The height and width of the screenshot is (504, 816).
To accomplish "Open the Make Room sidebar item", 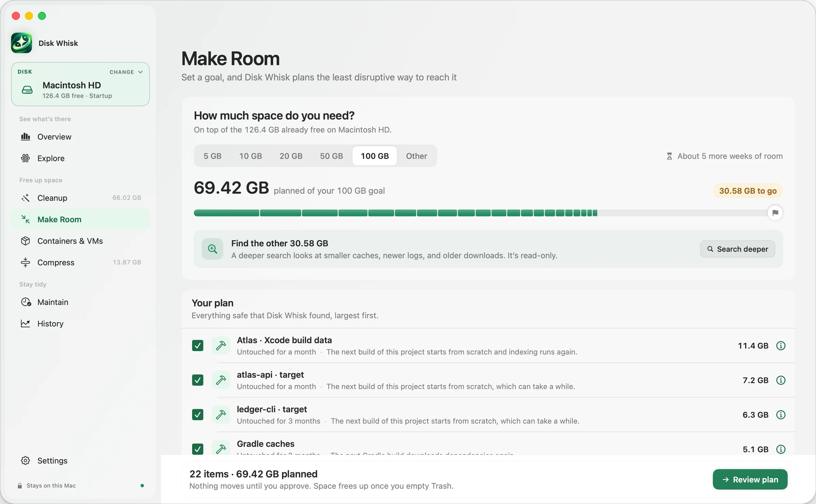I will tap(81, 220).
